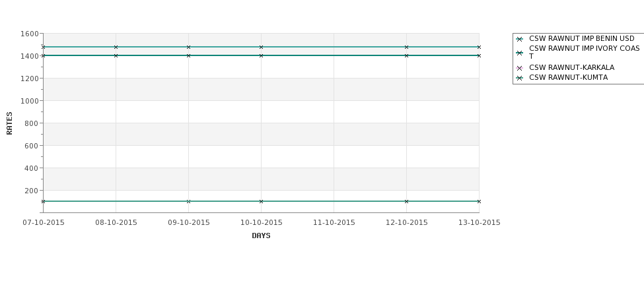644x283 pixels.
Task: Click the bottom line marker on 13-10-2015
Action: coord(479,201)
